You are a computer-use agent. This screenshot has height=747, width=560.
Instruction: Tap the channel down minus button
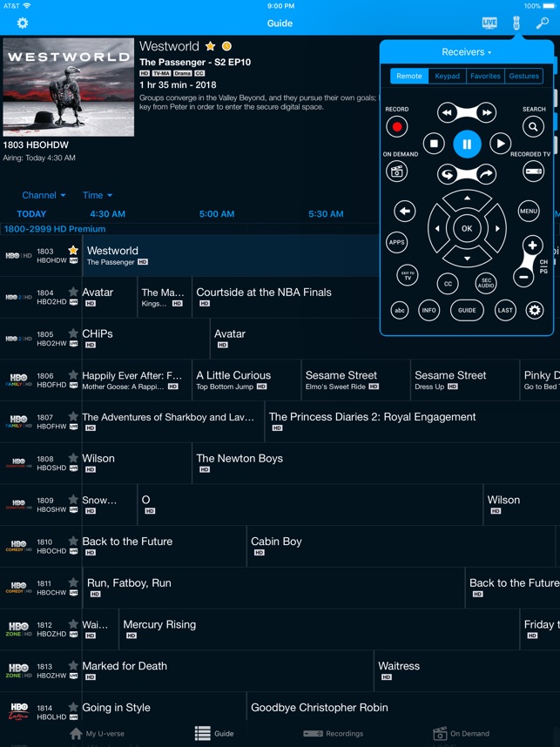(x=523, y=276)
